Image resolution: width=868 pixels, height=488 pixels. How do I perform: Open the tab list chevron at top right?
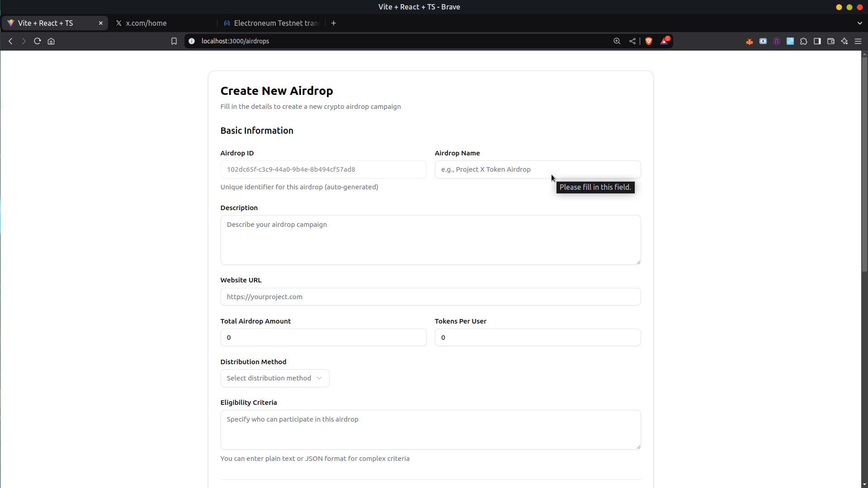[859, 23]
